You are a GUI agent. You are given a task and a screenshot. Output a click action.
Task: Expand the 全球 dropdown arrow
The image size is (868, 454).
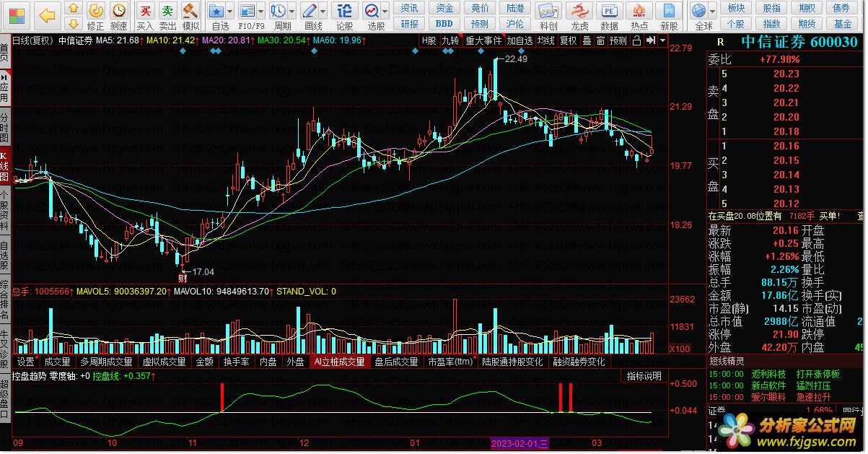coord(711,12)
